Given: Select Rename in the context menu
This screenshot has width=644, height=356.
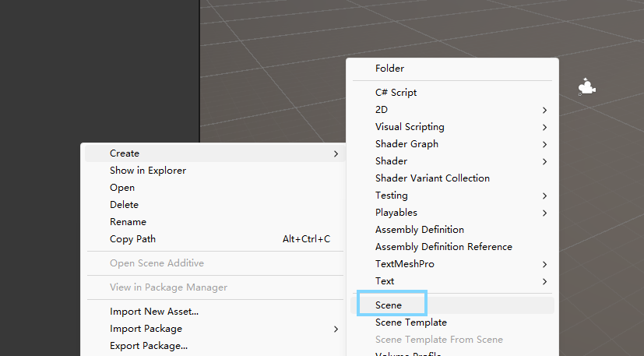Looking at the screenshot, I should point(128,222).
